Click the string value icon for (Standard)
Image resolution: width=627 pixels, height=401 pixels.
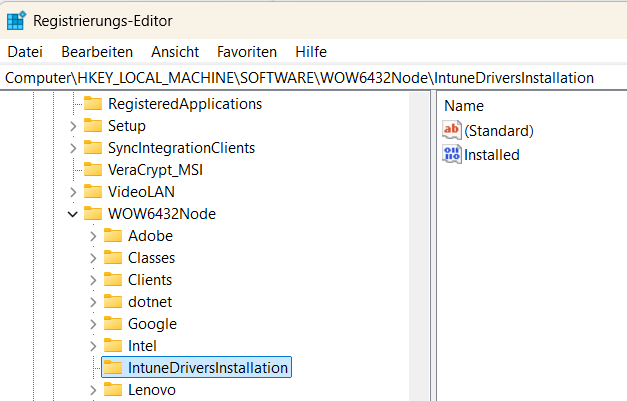click(x=452, y=130)
